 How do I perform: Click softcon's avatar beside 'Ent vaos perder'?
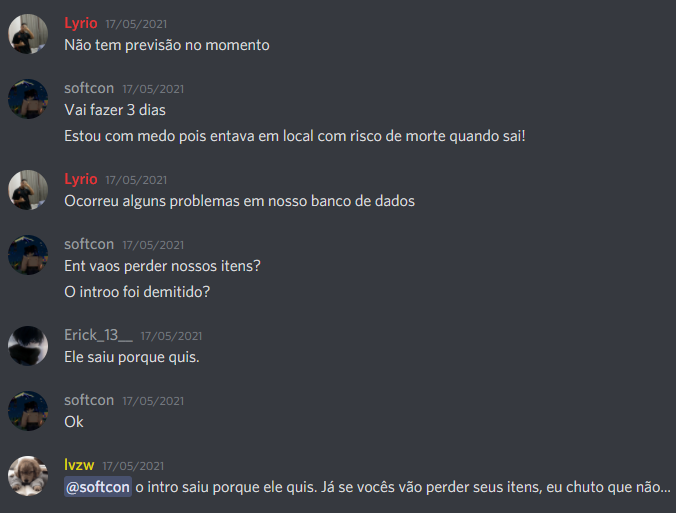[28, 255]
